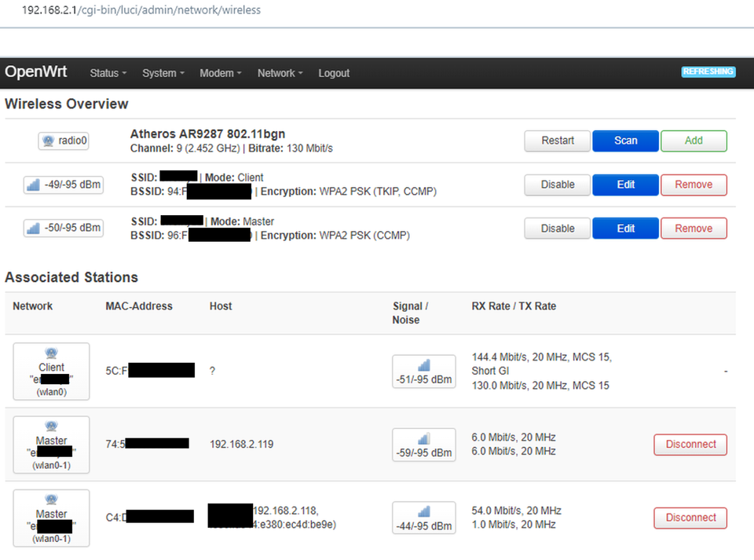The image size is (754, 560).
Task: Open the Status dropdown menu
Action: click(x=108, y=73)
